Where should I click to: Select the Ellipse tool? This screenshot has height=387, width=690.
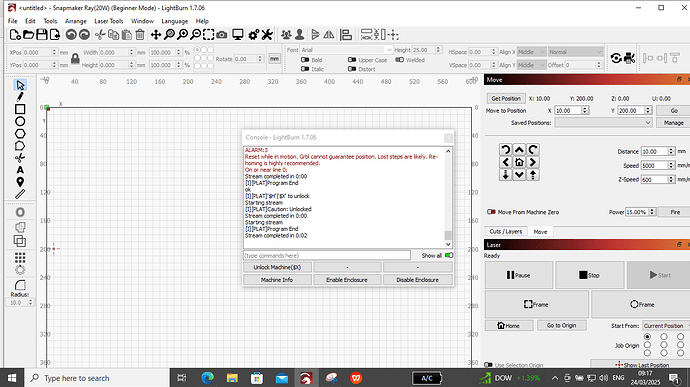coord(20,121)
